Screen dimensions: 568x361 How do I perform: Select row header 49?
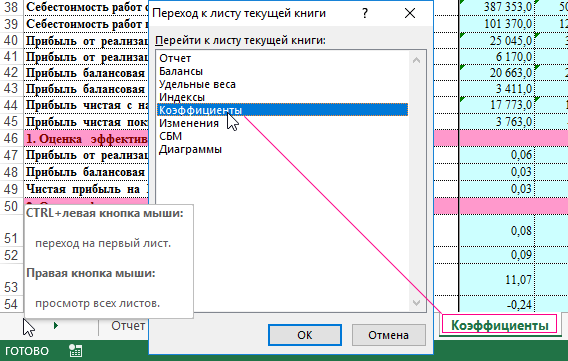tap(11, 189)
